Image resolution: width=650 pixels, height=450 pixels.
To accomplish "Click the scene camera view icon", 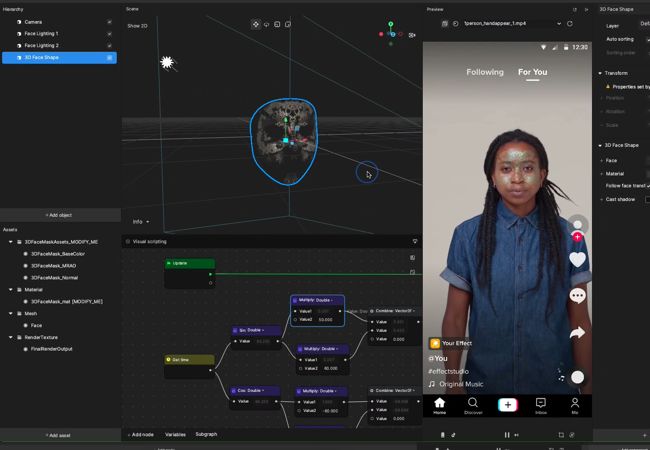I will [x=412, y=35].
